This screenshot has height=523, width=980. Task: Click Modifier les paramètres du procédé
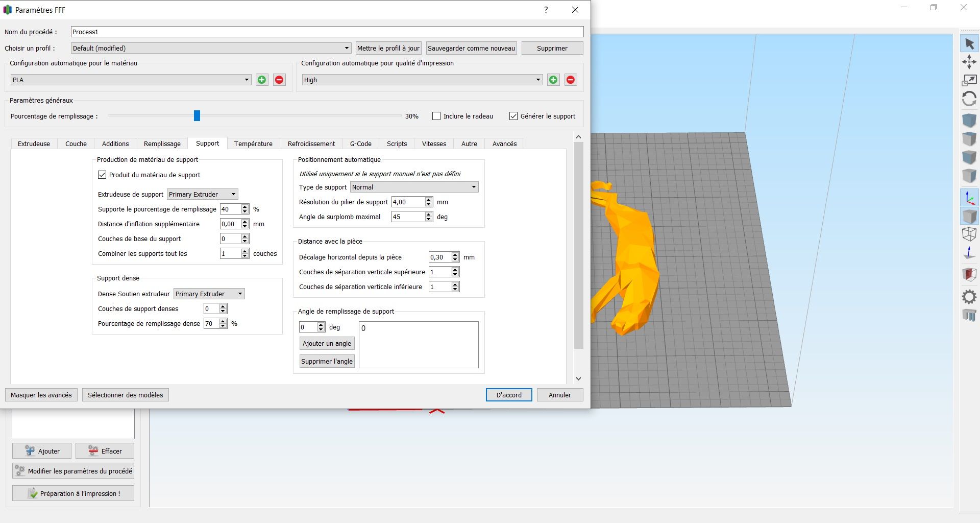coord(73,471)
